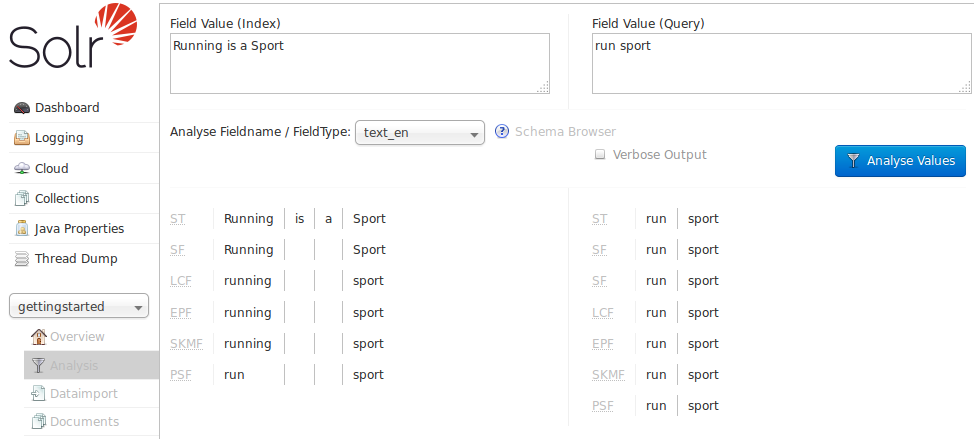Select the Analysis menu item
Image resolution: width=974 pixels, height=439 pixels.
[x=76, y=366]
